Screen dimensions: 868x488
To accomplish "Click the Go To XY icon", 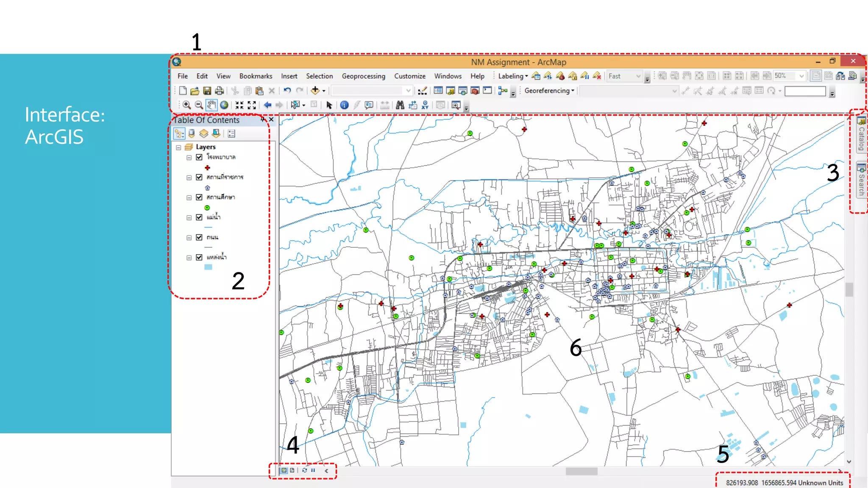I will (425, 105).
